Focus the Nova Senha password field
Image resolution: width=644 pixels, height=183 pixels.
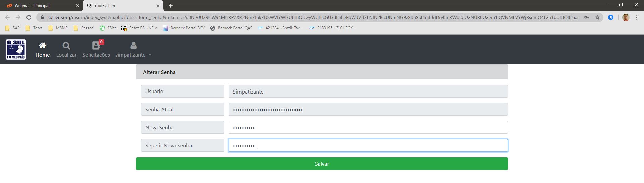tap(368, 127)
